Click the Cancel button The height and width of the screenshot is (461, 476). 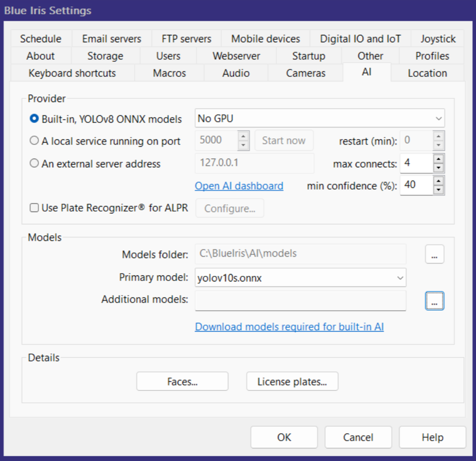tap(358, 437)
